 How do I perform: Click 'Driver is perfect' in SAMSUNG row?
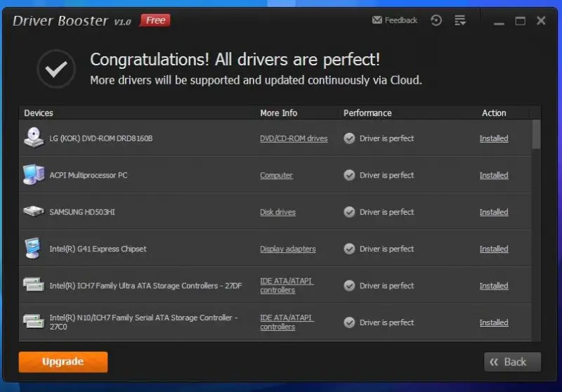(386, 212)
